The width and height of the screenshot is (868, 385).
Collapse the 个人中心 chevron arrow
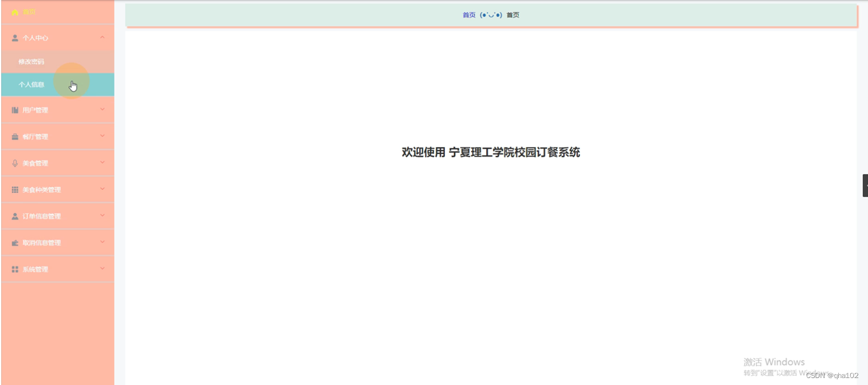pyautogui.click(x=102, y=37)
